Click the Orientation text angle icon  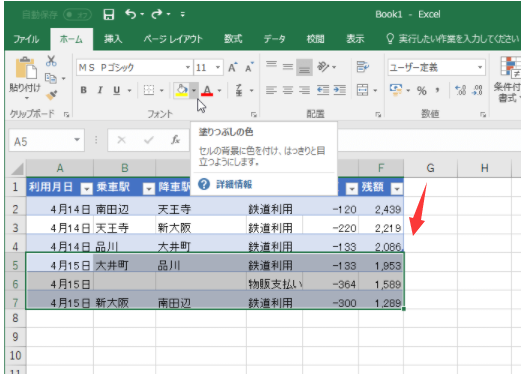(x=323, y=67)
